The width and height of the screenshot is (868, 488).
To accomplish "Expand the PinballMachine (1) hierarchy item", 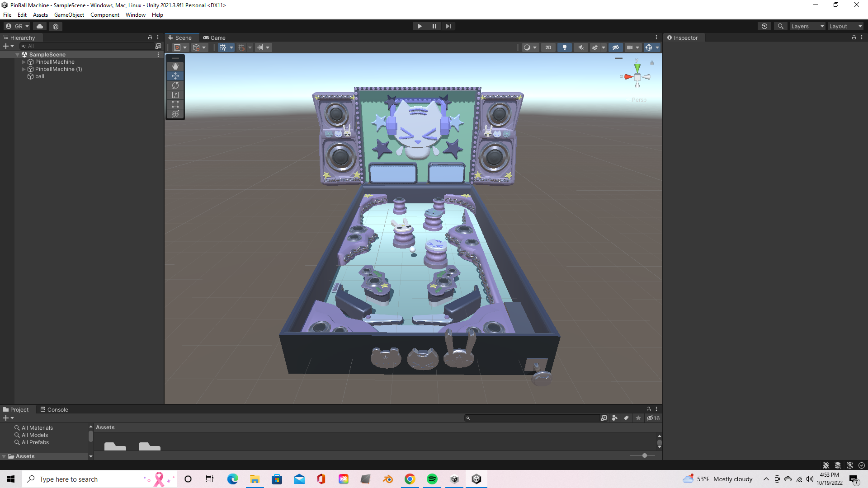I will pos(24,69).
